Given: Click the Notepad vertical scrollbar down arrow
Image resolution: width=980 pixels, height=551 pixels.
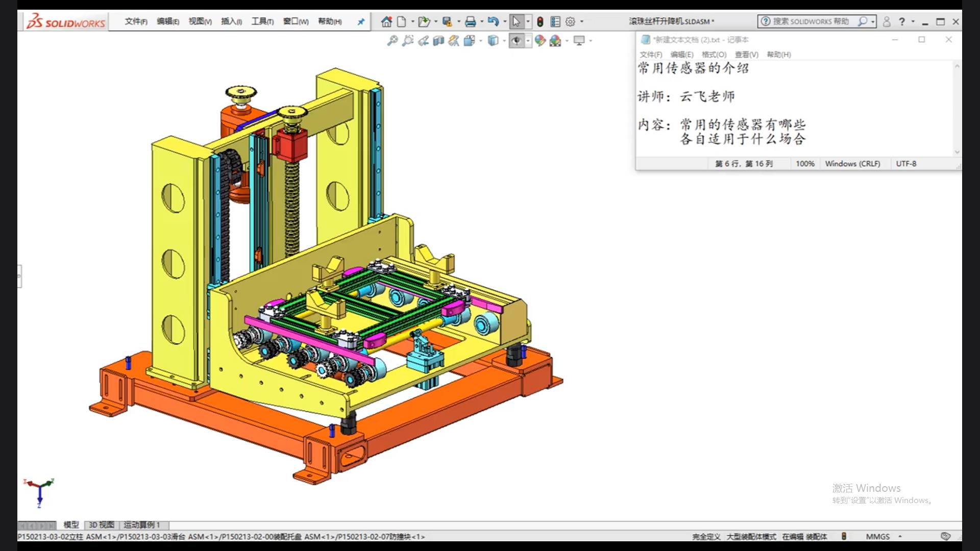Looking at the screenshot, I should (957, 152).
